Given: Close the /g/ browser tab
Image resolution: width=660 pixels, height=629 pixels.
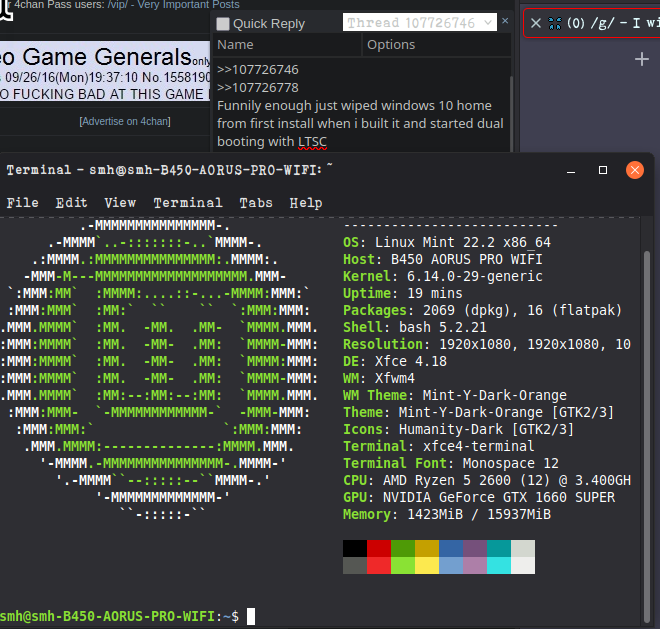Looking at the screenshot, I should point(535,23).
